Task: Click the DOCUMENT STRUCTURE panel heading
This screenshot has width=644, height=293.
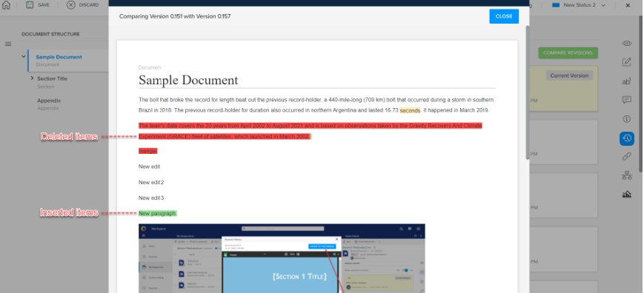Action: tap(50, 34)
